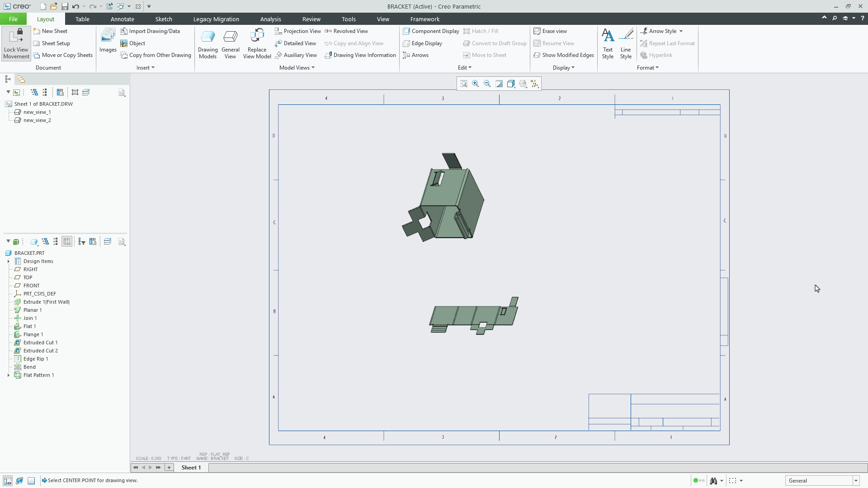Insert Object from ribbon
This screenshot has height=488, width=868.
[x=133, y=43]
